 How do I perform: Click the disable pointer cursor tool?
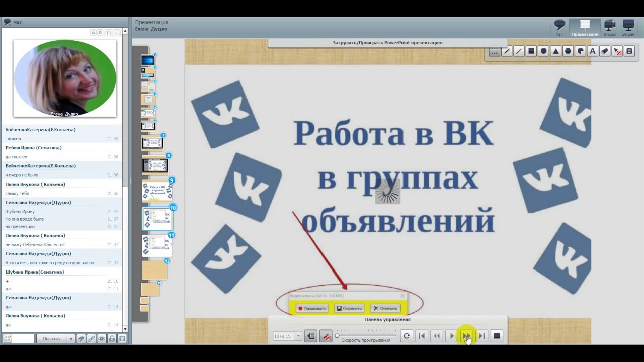tap(617, 51)
